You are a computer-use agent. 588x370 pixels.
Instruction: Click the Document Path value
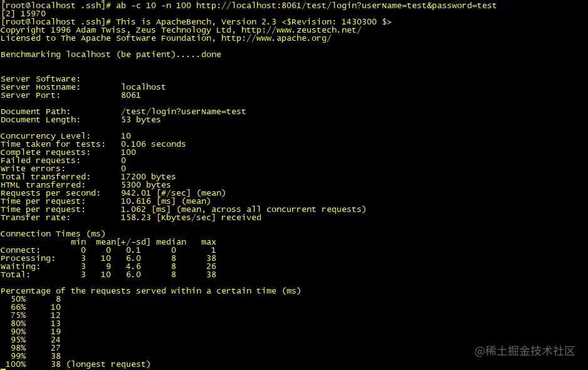(184, 112)
